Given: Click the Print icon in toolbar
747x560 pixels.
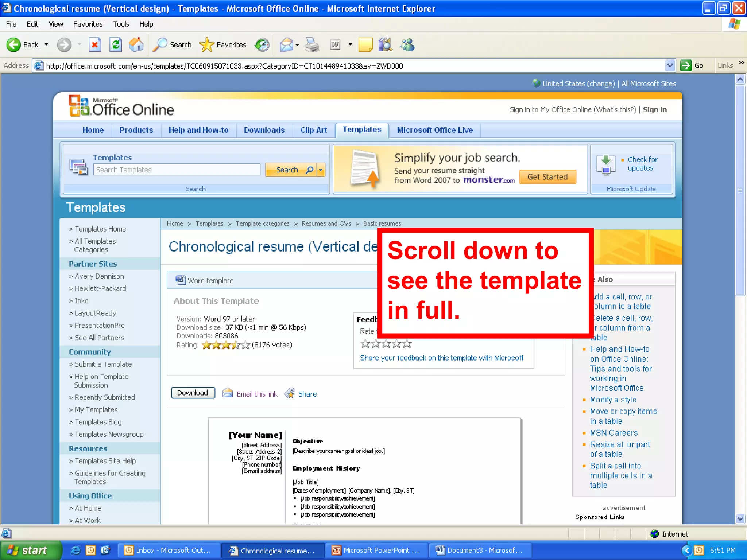Looking at the screenshot, I should point(312,45).
